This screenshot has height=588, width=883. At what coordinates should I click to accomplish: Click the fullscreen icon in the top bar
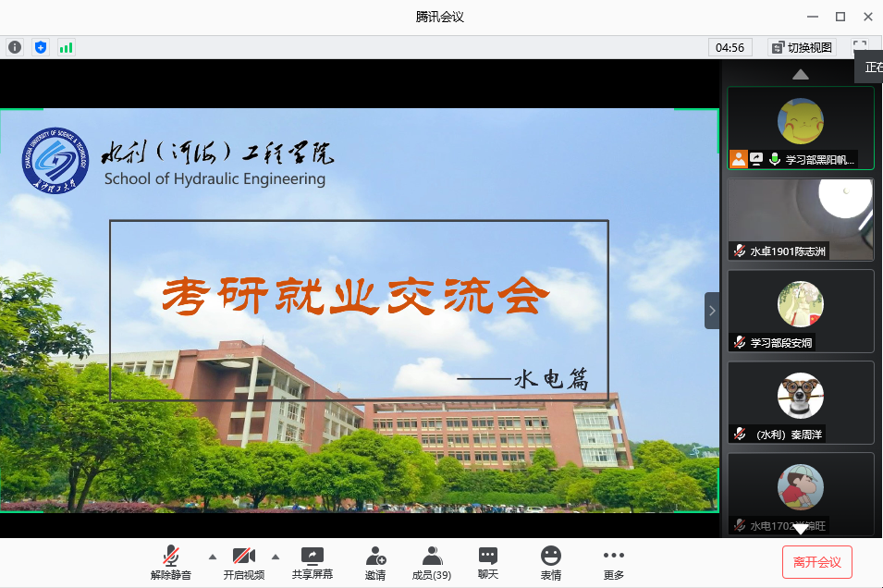point(860,46)
